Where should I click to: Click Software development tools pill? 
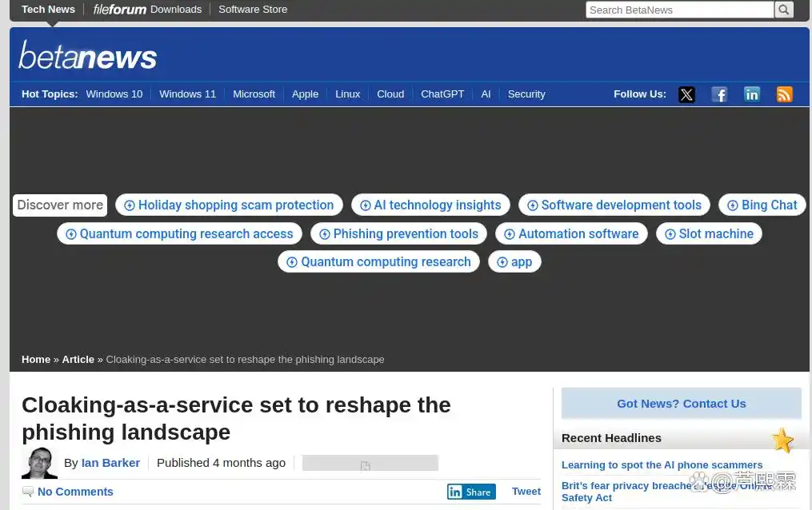[x=614, y=205]
